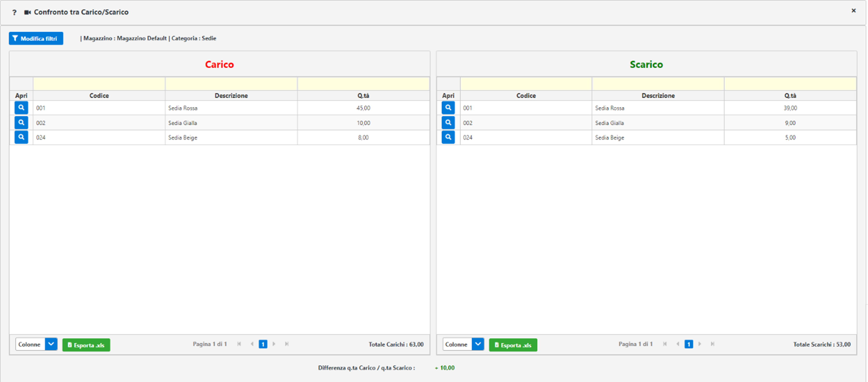This screenshot has height=382, width=868.
Task: Sort Scarico table by Codice header
Action: click(x=526, y=96)
